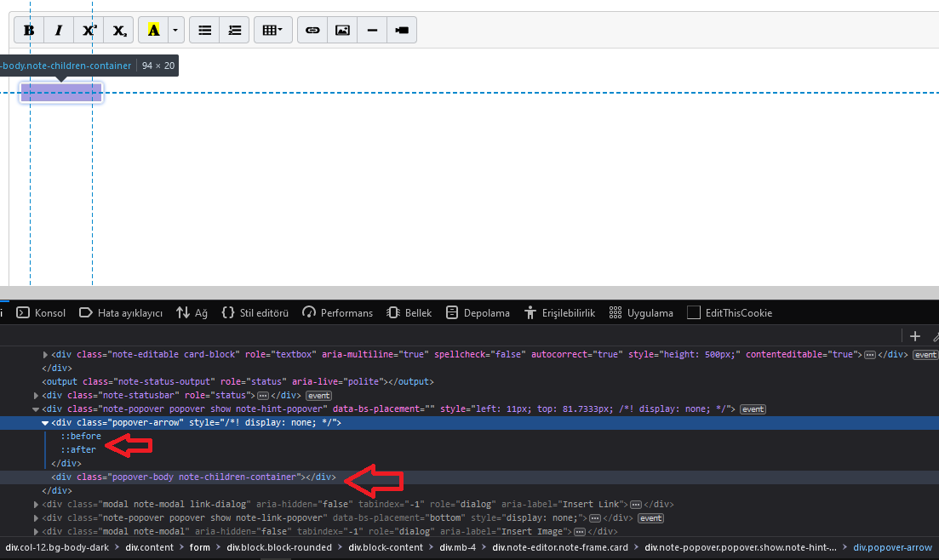The height and width of the screenshot is (560, 939).
Task: Open the insert link tool
Action: (312, 30)
